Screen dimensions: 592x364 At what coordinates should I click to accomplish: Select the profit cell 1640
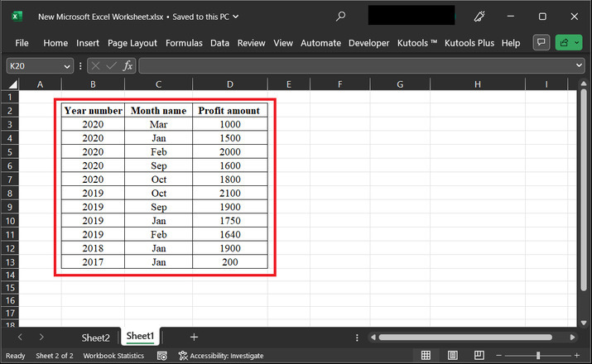[230, 235]
